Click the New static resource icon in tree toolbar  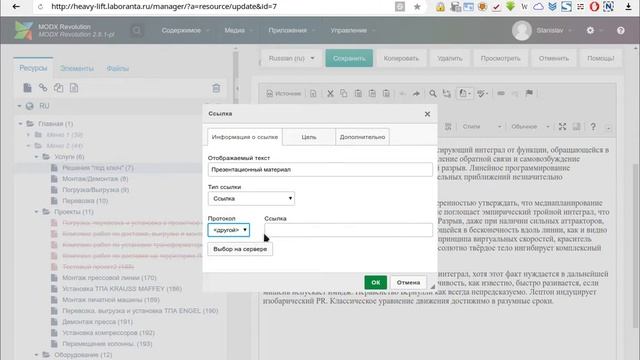coord(74,88)
